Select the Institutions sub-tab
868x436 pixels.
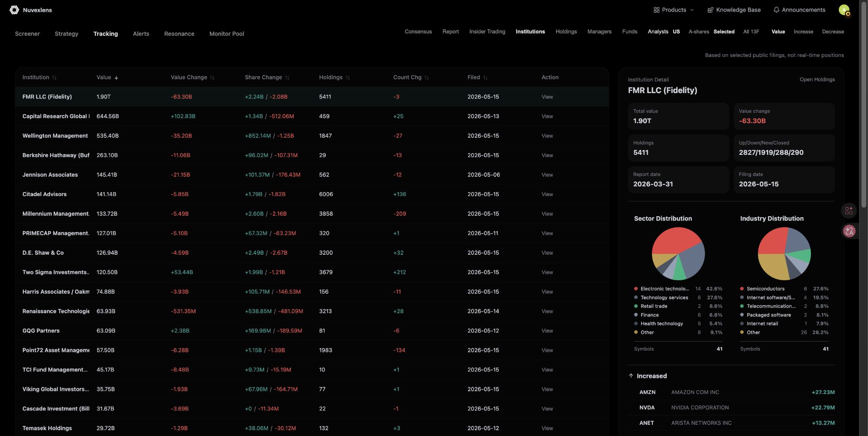[x=530, y=32]
